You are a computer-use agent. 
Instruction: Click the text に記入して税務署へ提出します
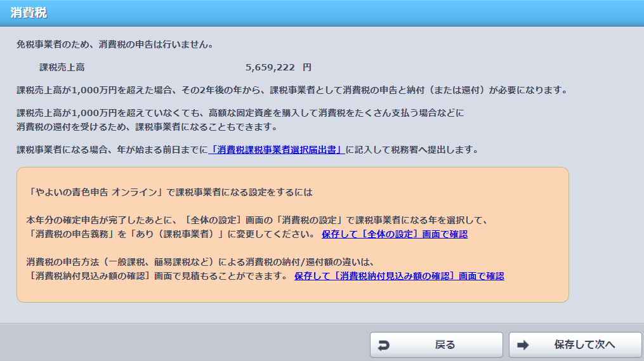click(412, 150)
